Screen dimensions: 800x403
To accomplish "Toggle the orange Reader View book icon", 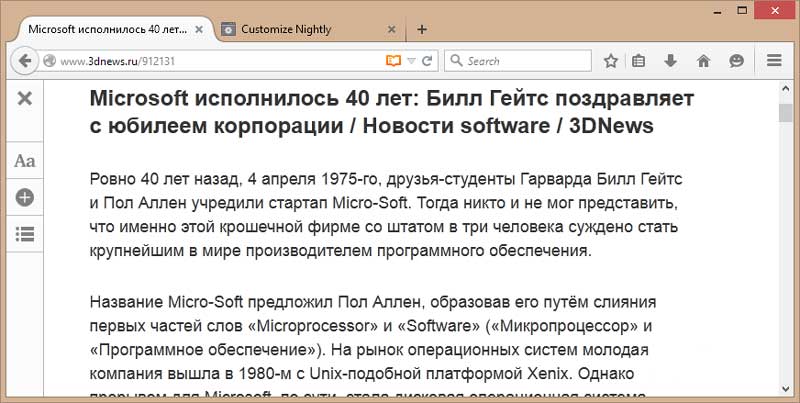I will coord(393,61).
